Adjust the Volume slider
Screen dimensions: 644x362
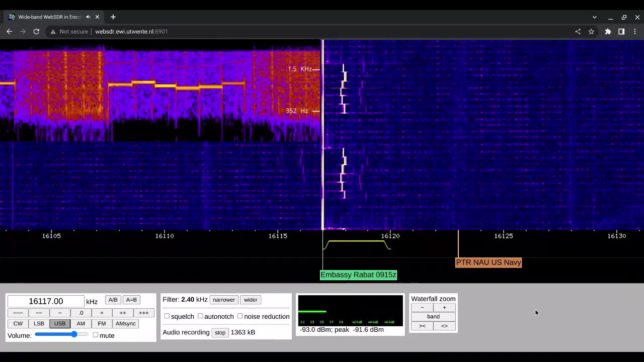click(x=61, y=334)
